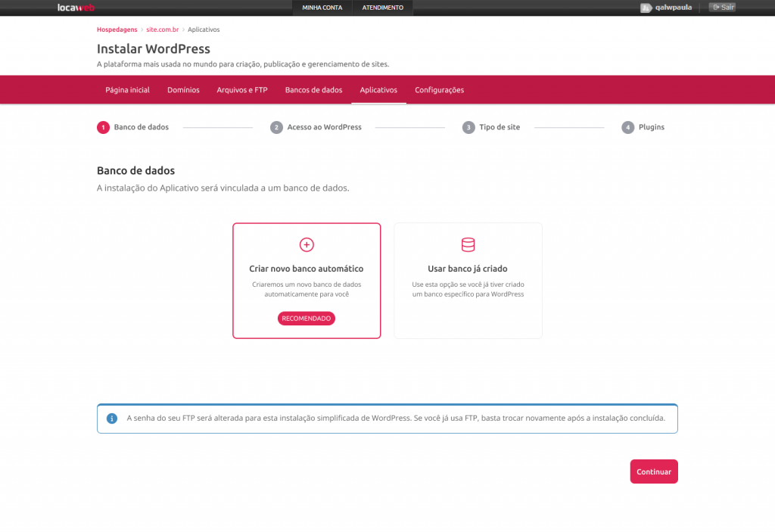Click the Plugins step label
Image resolution: width=775 pixels, height=532 pixels.
[x=652, y=127]
